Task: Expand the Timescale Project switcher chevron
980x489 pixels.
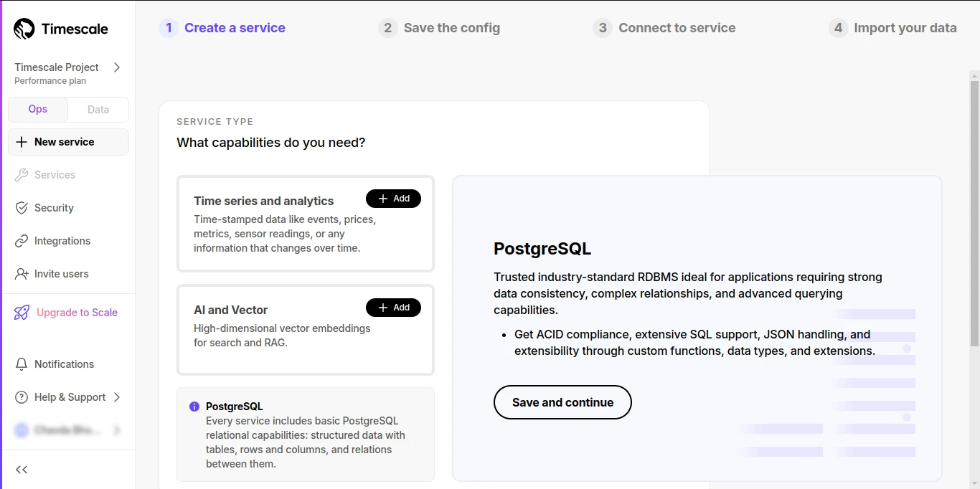Action: pos(117,67)
